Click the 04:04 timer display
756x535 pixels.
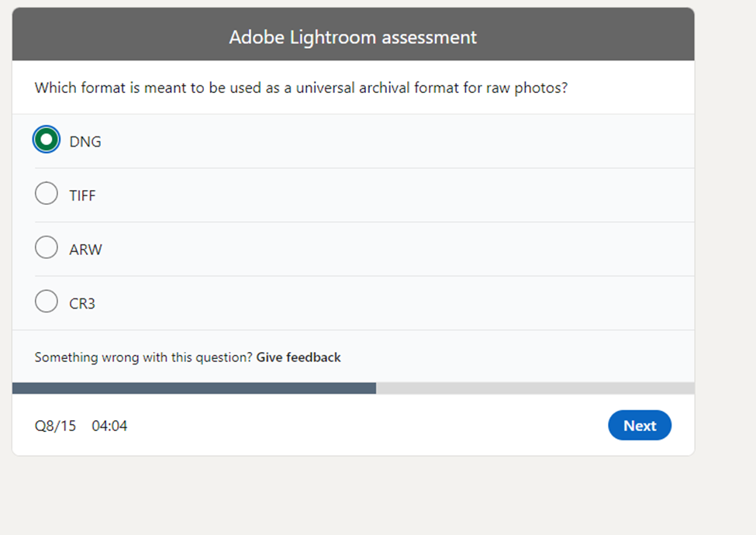point(109,425)
